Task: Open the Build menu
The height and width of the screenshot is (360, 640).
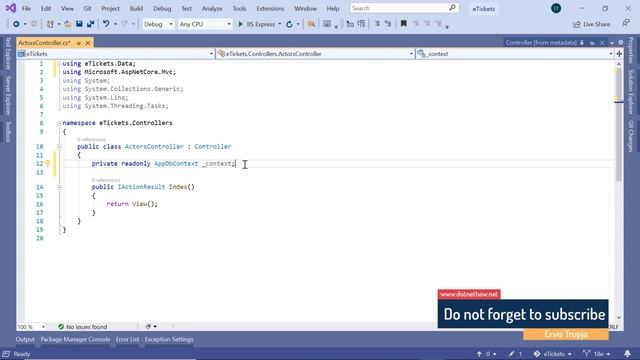Action: [x=136, y=9]
